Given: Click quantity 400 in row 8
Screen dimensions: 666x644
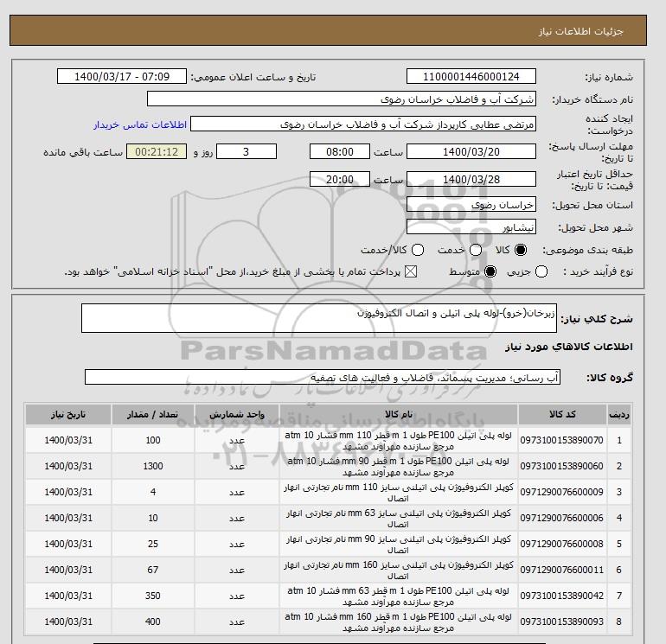Looking at the screenshot, I should (153, 622).
